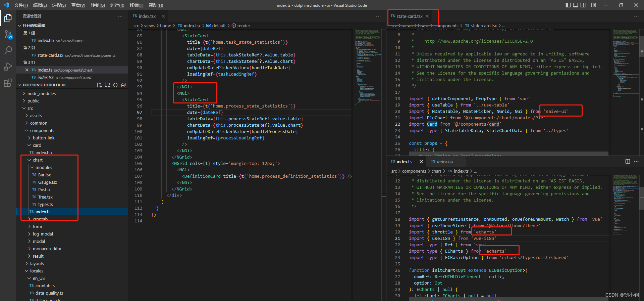Close index.ts in open editors list
The height and width of the screenshot is (301, 644).
click(x=27, y=70)
